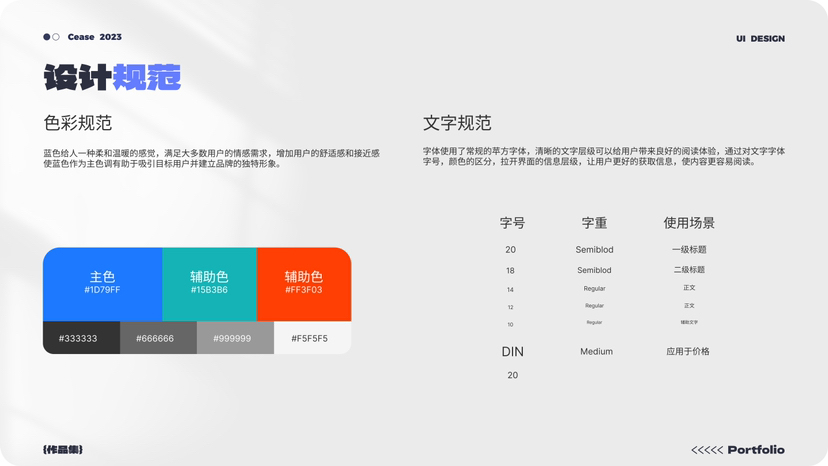This screenshot has width=828, height=466.
Task: Click the 使用场景 column header
Action: [x=689, y=223]
